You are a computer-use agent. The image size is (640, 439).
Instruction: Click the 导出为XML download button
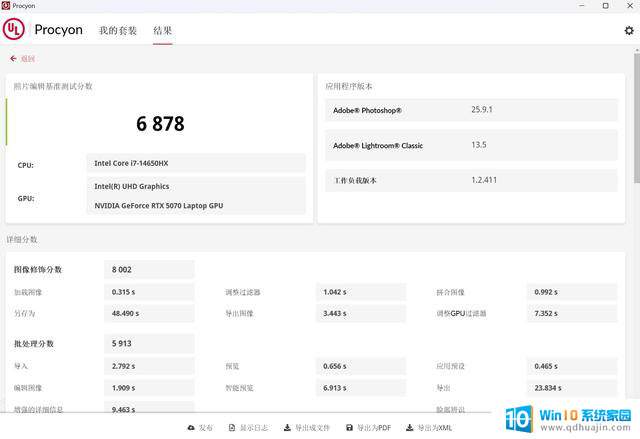click(429, 428)
